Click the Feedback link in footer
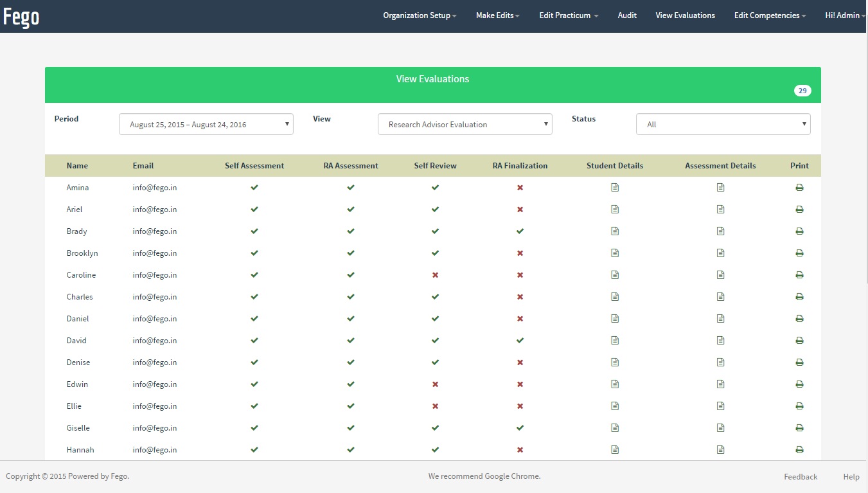The height and width of the screenshot is (493, 868). coord(800,476)
